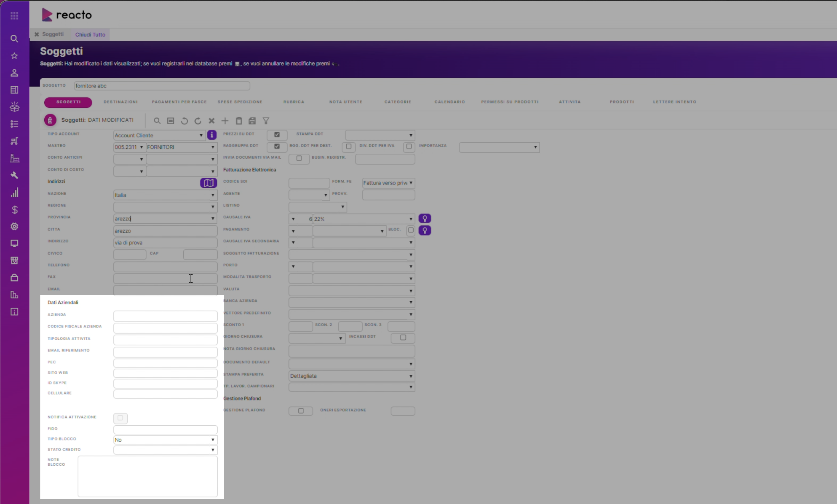This screenshot has height=504, width=837.
Task: Click the clipboard toolbar icon
Action: pyautogui.click(x=239, y=121)
